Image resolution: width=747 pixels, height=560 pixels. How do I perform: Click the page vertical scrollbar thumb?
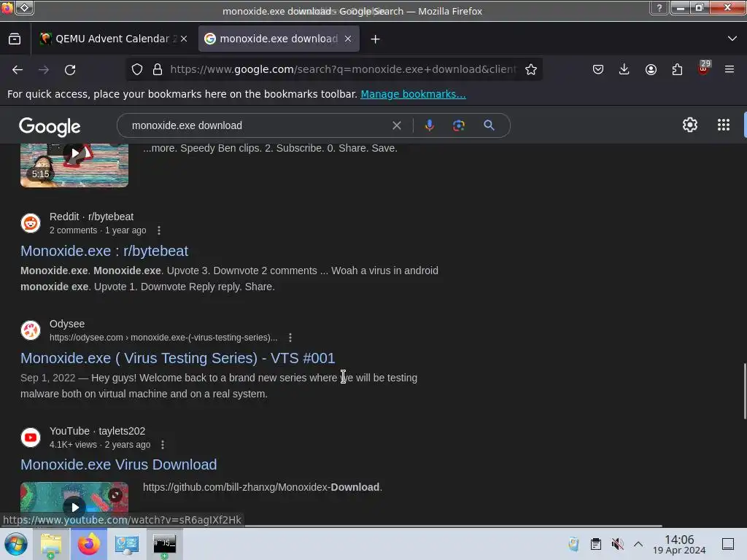[744, 392]
